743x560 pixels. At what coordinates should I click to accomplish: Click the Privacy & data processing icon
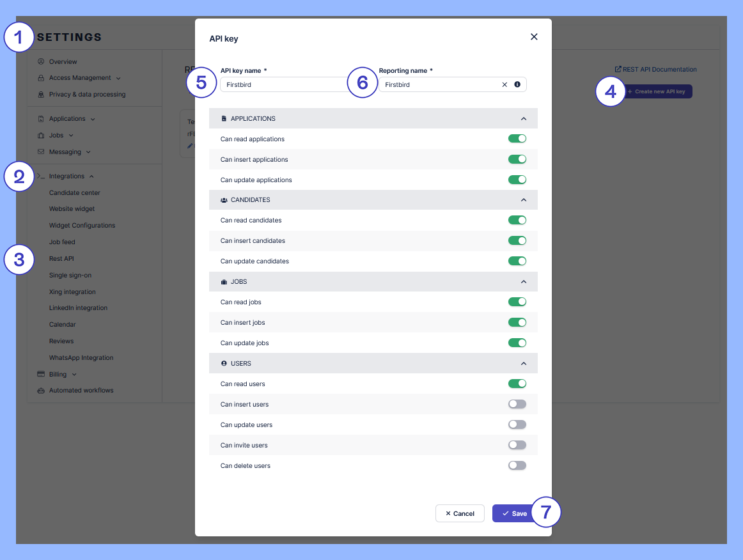(41, 95)
